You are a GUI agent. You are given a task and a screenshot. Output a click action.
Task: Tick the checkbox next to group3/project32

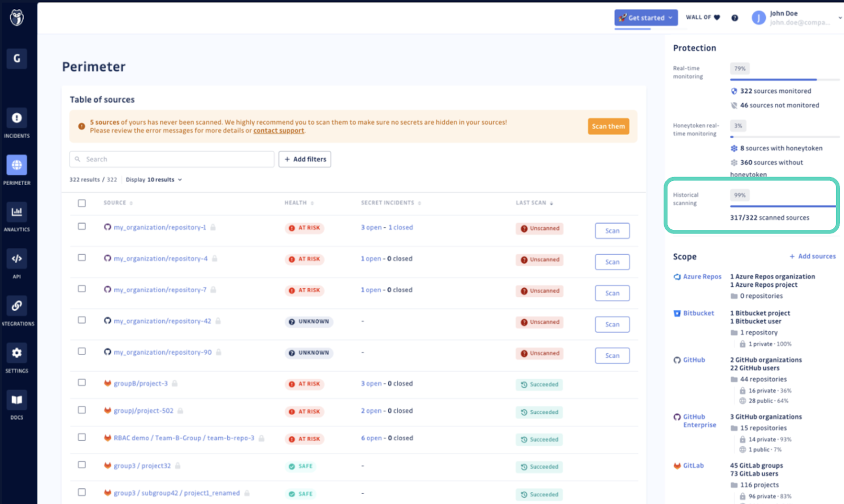pos(82,466)
